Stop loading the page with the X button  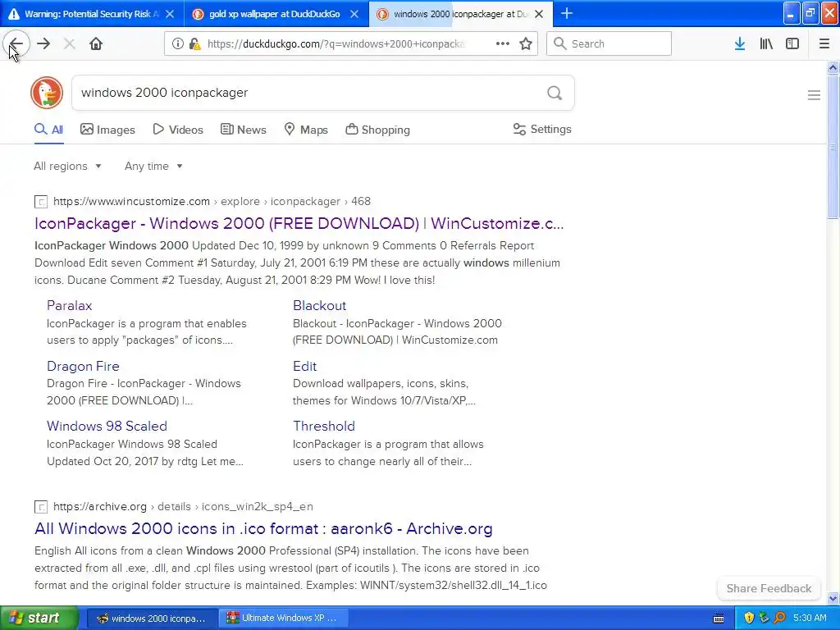click(69, 44)
